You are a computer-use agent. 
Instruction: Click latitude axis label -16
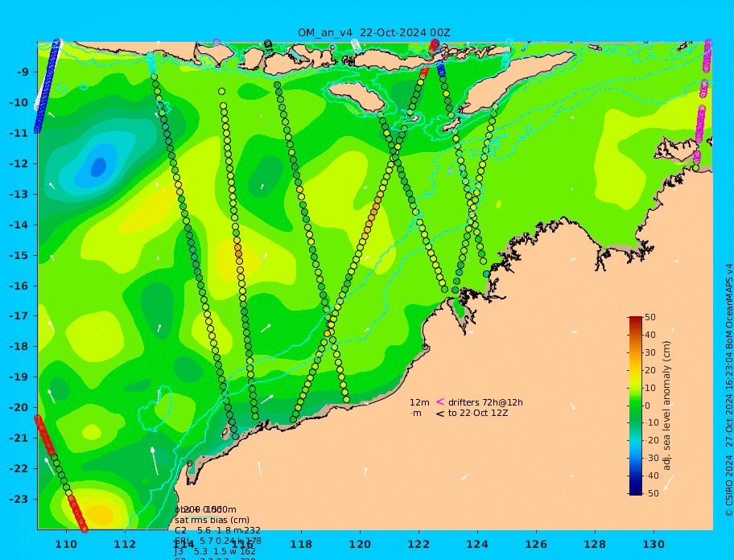pos(19,286)
